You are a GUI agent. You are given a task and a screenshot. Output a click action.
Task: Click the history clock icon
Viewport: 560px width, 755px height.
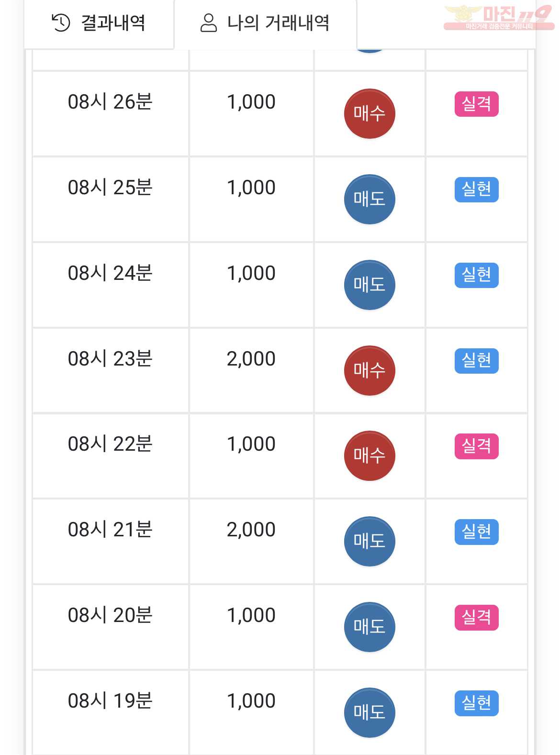click(61, 22)
